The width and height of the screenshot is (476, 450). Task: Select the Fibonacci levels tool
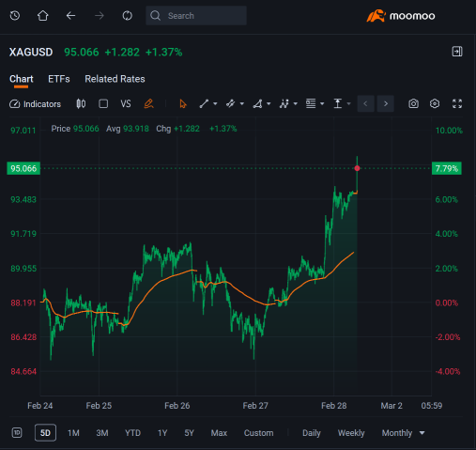pyautogui.click(x=311, y=103)
